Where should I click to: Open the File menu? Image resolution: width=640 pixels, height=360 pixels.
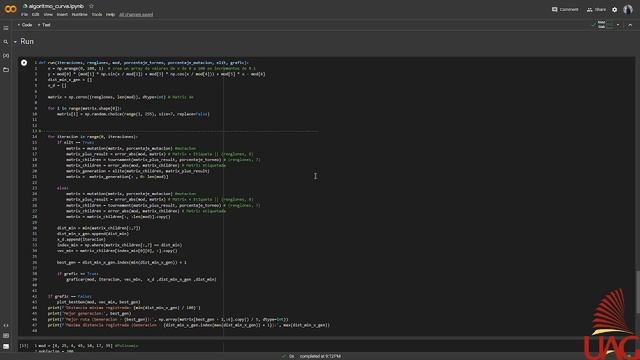point(24,14)
